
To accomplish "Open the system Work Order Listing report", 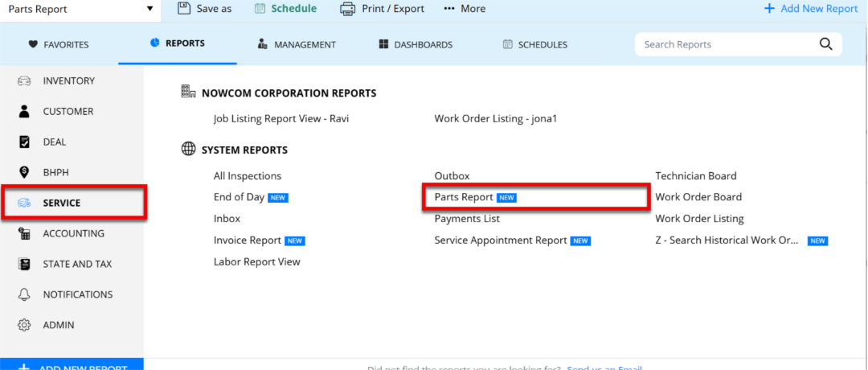I will 700,219.
